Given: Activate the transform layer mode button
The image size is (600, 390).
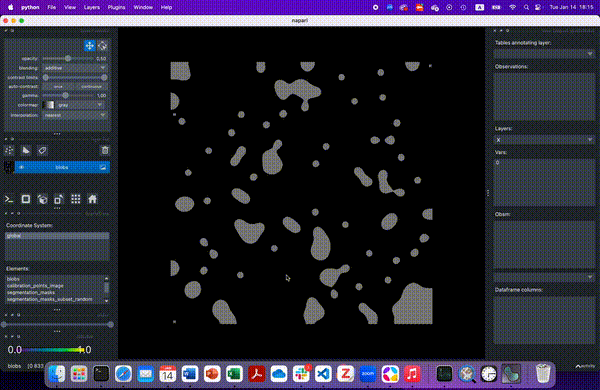Looking at the screenshot, I should [x=103, y=46].
